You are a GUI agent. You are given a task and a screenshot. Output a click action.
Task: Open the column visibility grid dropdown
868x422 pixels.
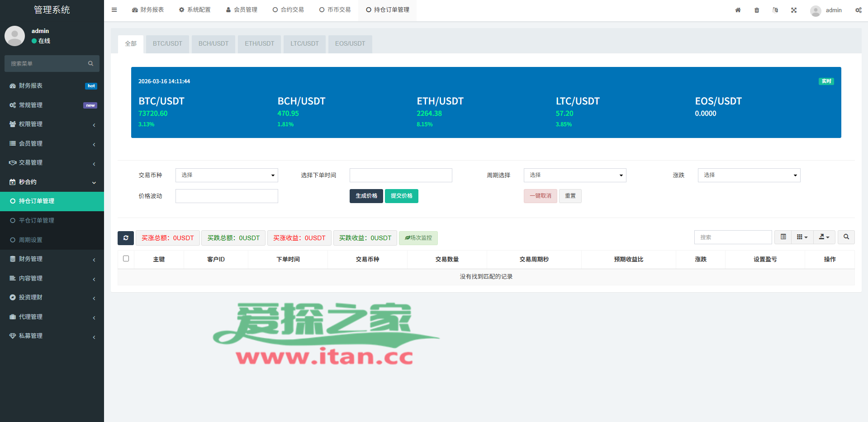click(x=802, y=237)
